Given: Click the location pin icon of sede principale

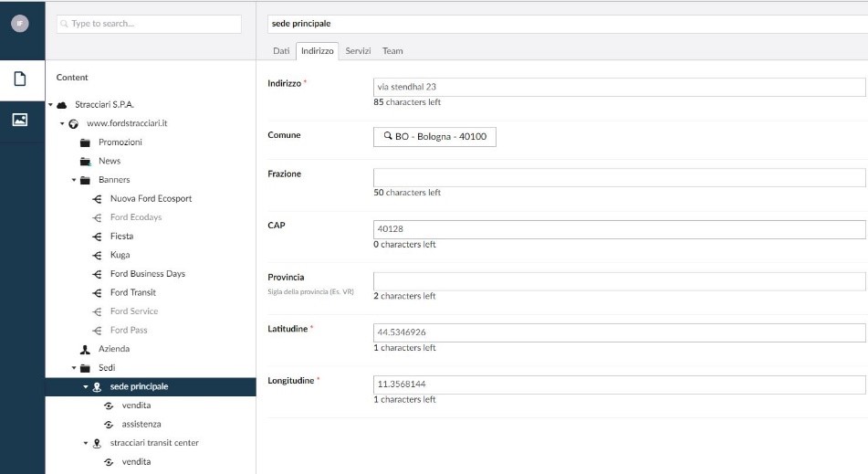Looking at the screenshot, I should click(x=97, y=387).
